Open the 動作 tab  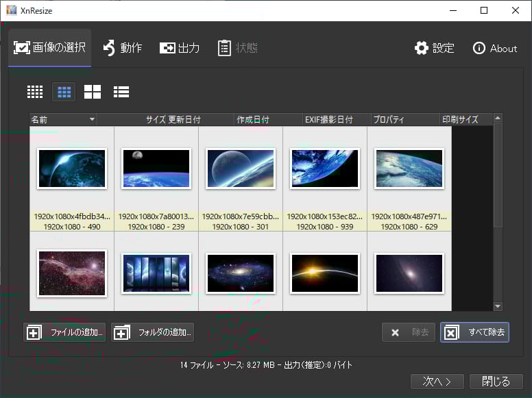pyautogui.click(x=123, y=48)
